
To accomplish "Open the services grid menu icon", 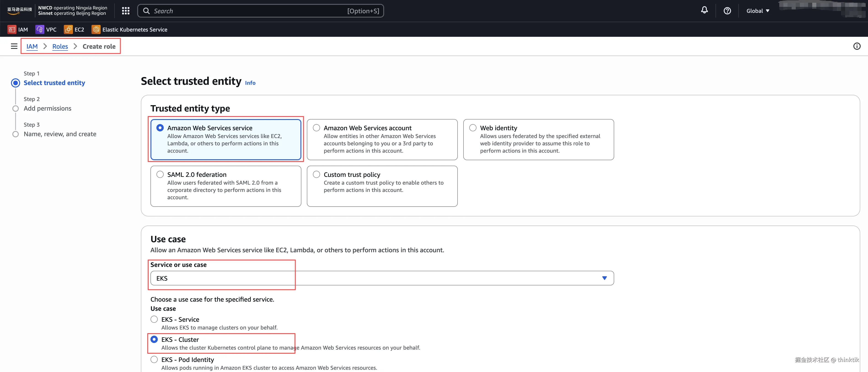I will pos(125,11).
